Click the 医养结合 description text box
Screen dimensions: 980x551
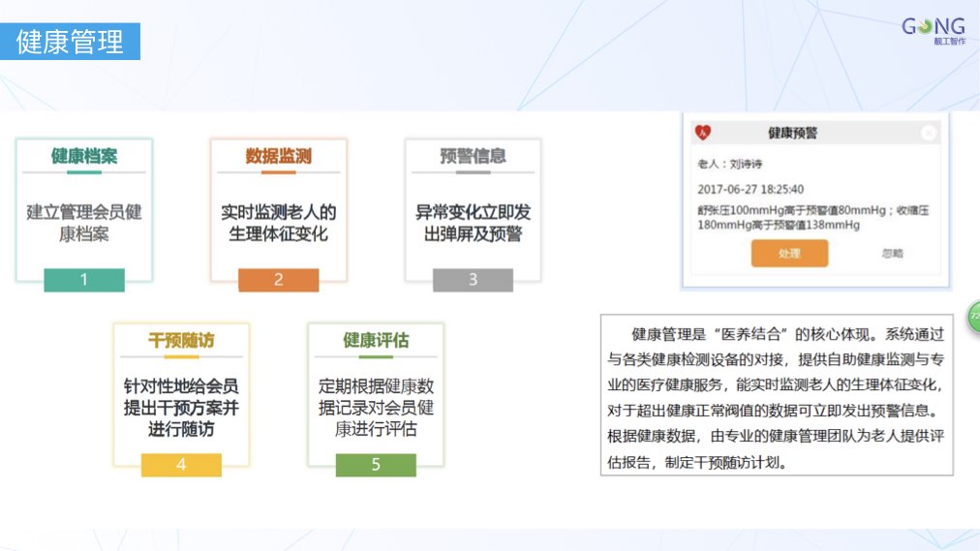tap(777, 395)
